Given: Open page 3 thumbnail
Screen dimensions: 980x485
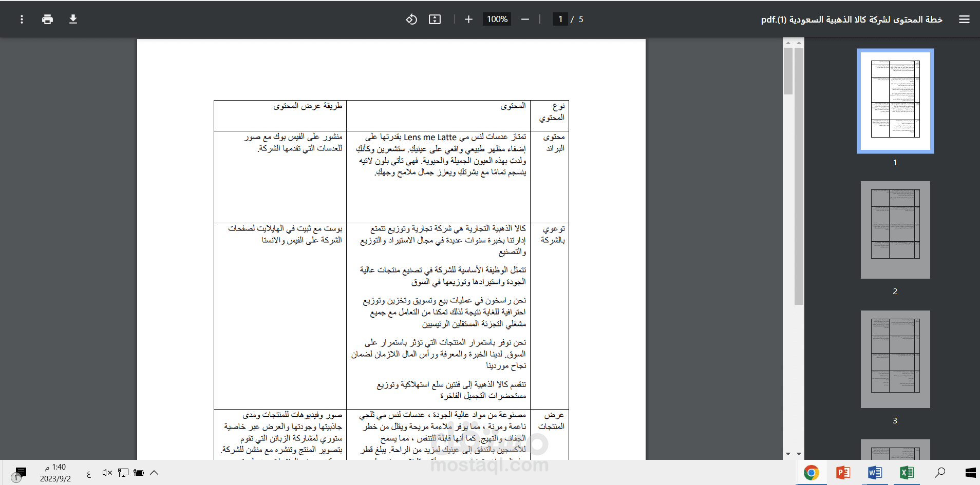Looking at the screenshot, I should point(895,359).
